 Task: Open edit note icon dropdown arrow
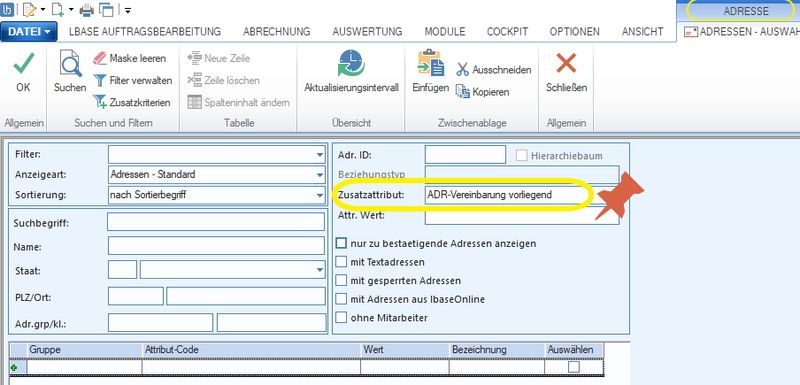[x=43, y=9]
